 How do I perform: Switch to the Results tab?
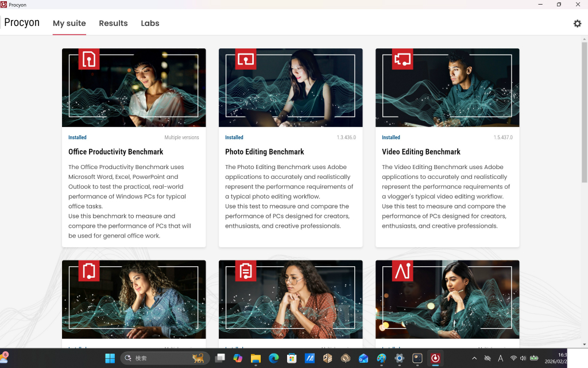coord(113,23)
